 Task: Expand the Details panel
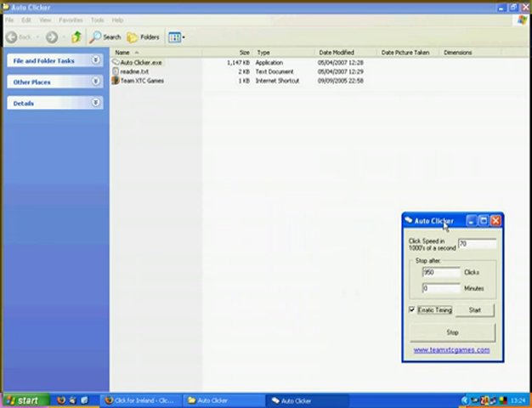95,103
